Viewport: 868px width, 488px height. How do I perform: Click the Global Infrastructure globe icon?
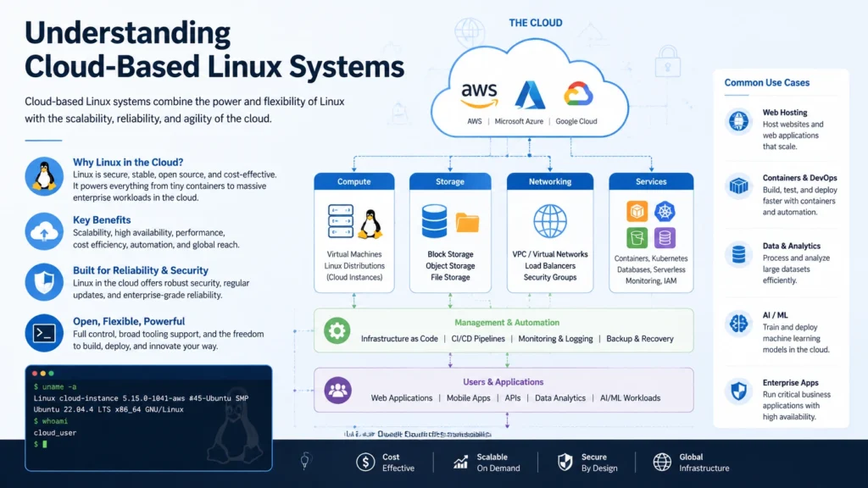click(x=662, y=462)
